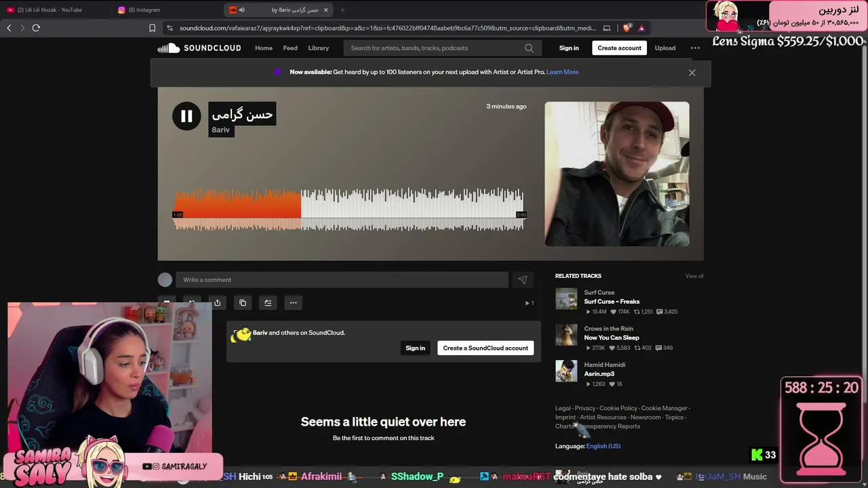
Task: Open the Legal footer link
Action: (x=563, y=408)
